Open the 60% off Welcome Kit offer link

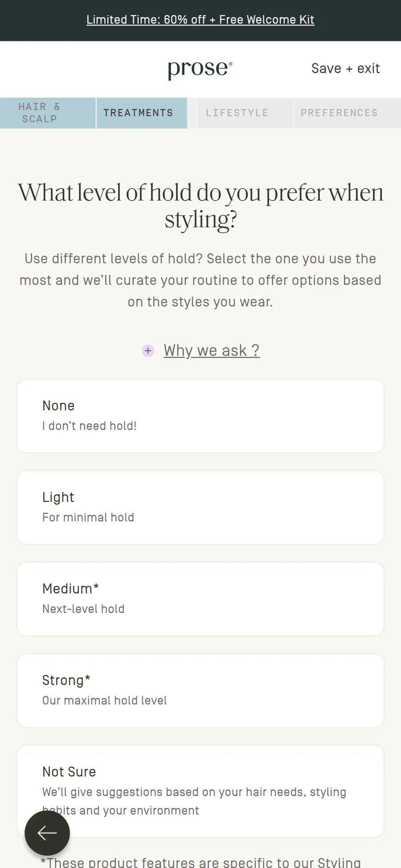click(x=200, y=20)
